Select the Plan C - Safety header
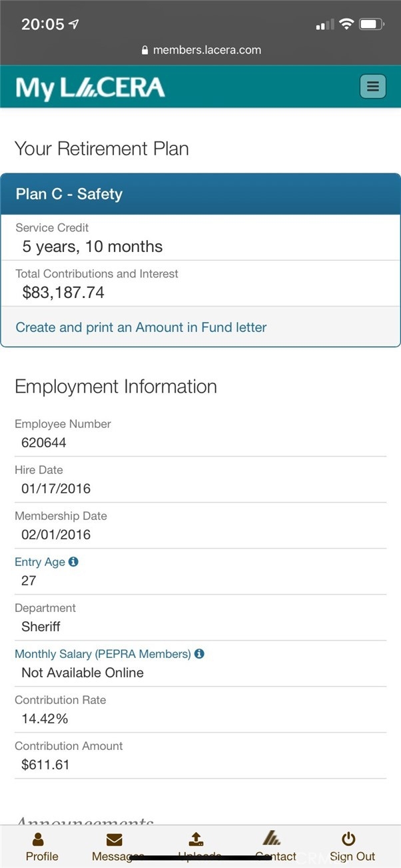This screenshot has height=868, width=401. pyautogui.click(x=200, y=194)
